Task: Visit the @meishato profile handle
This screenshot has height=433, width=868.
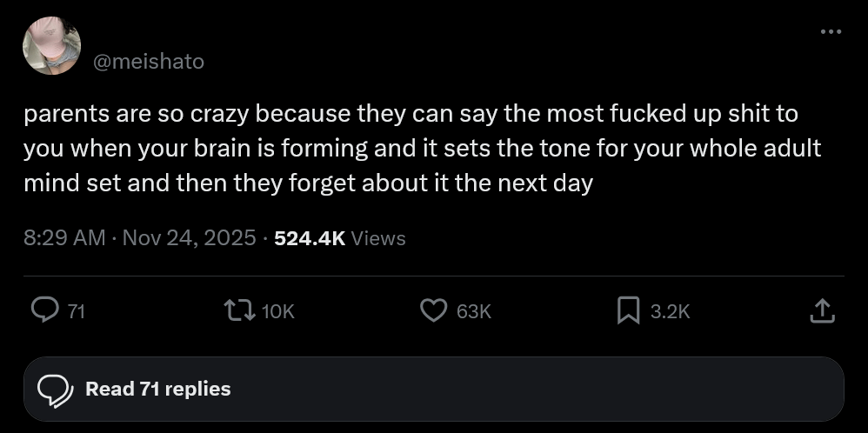Action: 148,62
